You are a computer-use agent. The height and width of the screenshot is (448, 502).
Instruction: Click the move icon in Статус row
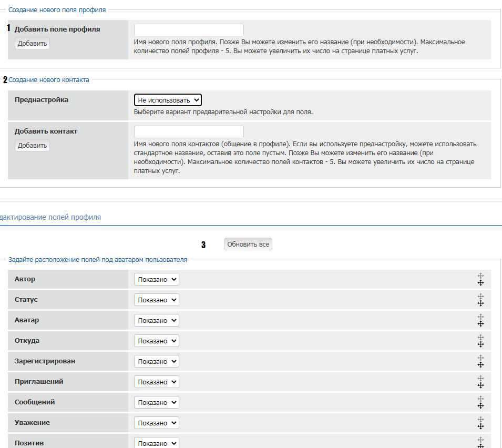[x=480, y=300]
